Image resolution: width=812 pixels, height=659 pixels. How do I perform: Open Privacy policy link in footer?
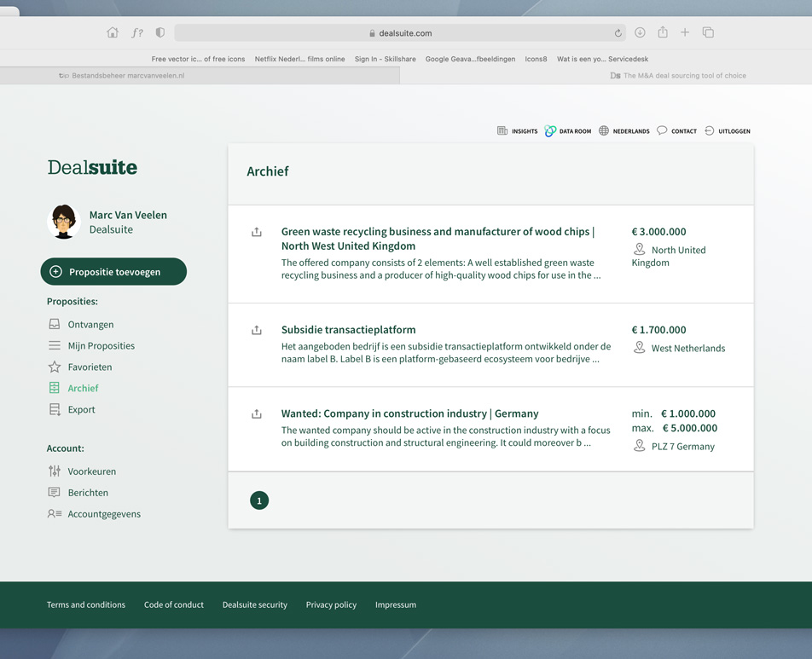tap(331, 605)
